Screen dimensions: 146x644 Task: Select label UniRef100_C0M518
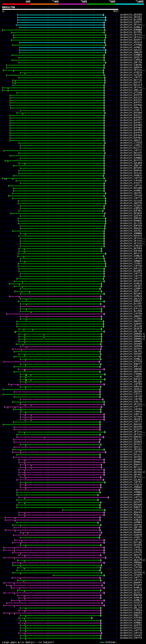click(x=131, y=60)
